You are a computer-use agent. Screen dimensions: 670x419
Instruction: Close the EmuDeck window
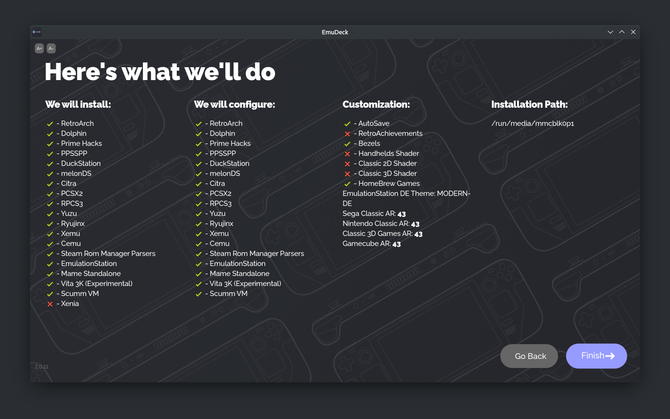coord(633,32)
